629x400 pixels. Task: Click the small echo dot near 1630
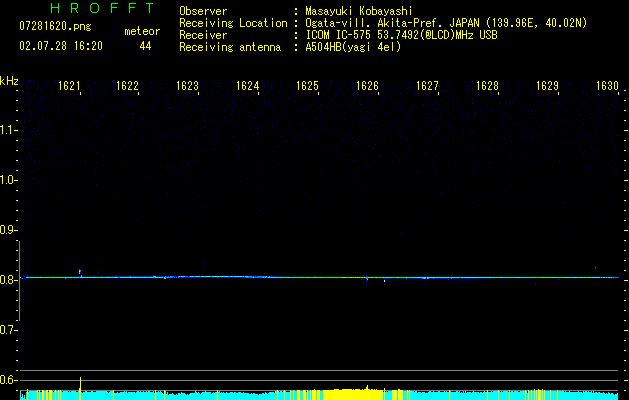[x=595, y=267]
